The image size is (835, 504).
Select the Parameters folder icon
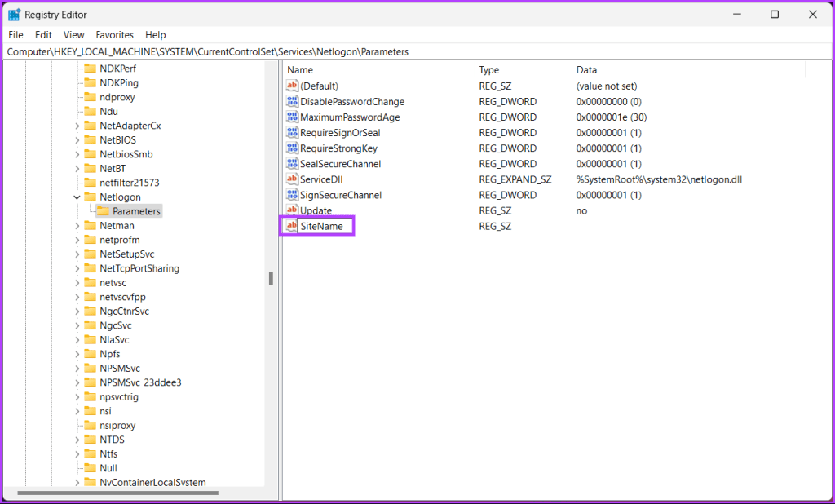pos(102,210)
